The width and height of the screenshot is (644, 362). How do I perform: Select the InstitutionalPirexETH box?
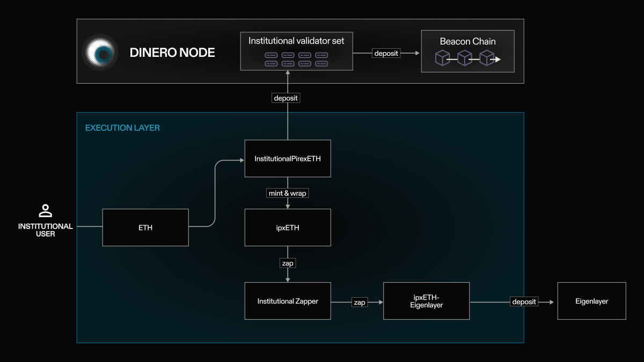tap(288, 159)
